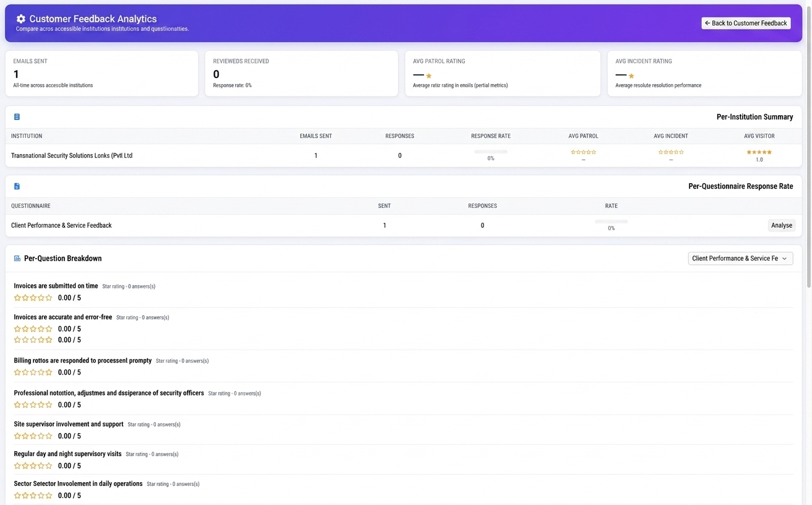Screen dimensions: 812x505
Task: Click Invoices are submitted on time question
Action: pos(56,286)
